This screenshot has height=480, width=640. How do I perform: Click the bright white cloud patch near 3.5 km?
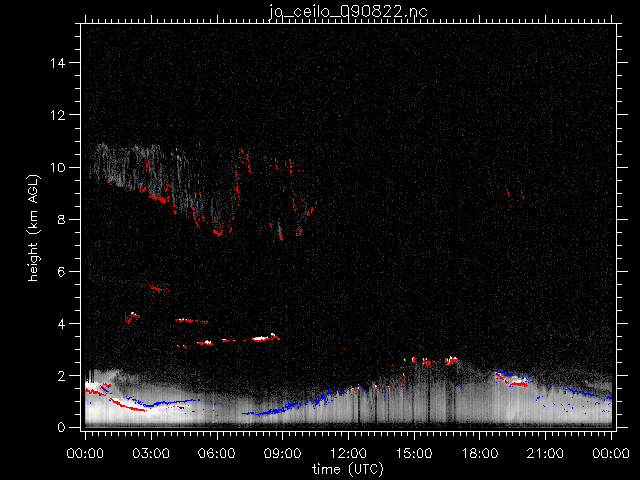263,338
